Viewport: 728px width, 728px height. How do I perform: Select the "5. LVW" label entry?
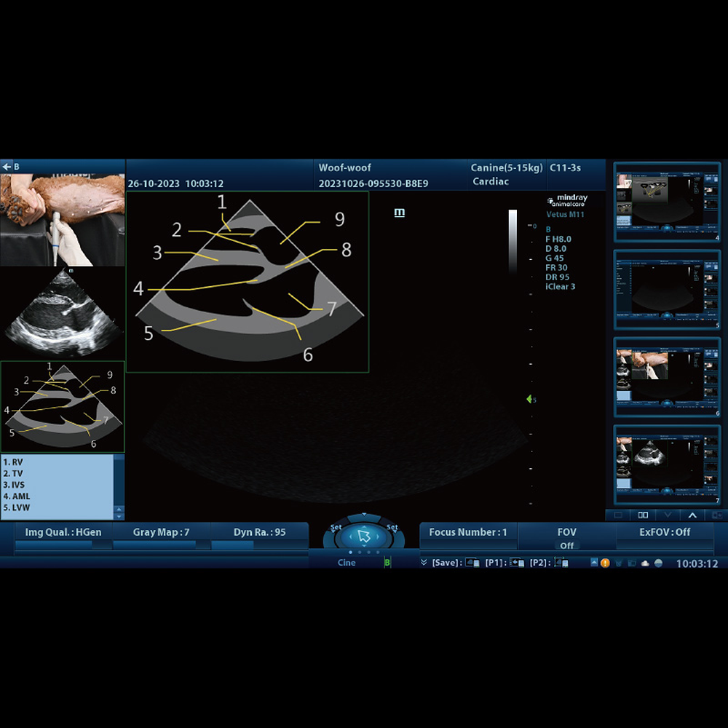16,507
